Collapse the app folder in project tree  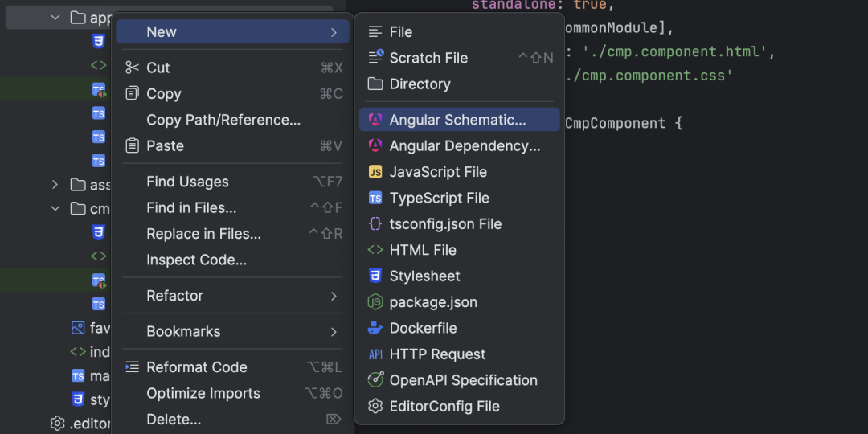55,18
